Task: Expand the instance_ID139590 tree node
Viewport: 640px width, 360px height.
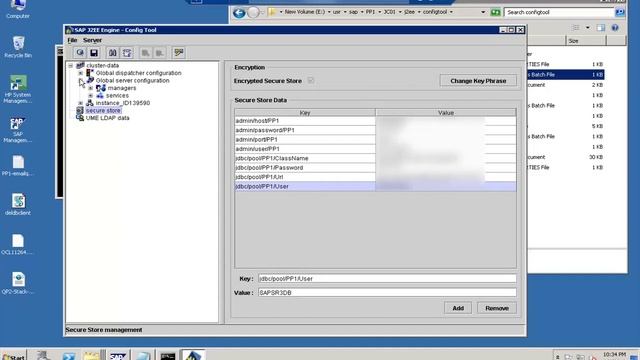Action: tap(80, 103)
